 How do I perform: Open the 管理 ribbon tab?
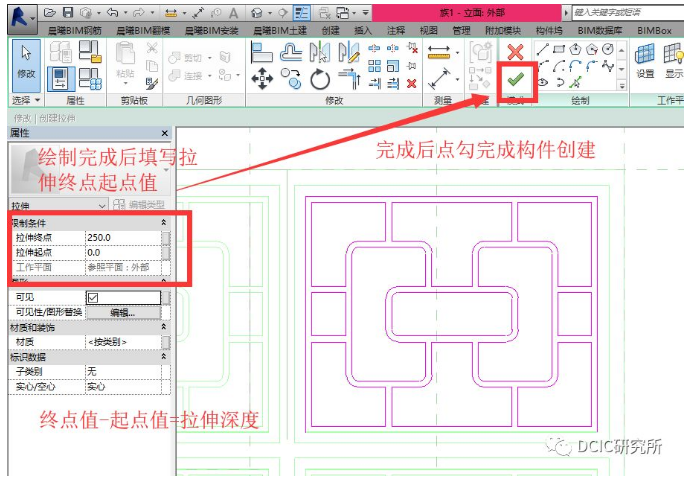tap(461, 30)
